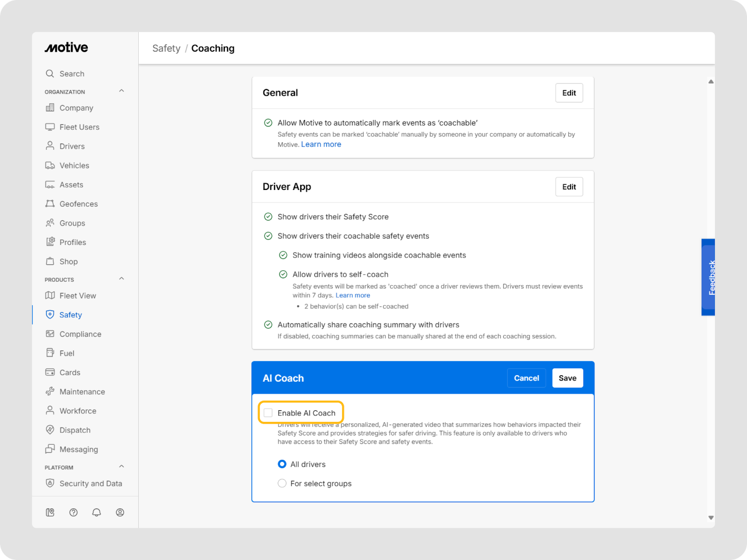Click the help question mark icon

73,512
